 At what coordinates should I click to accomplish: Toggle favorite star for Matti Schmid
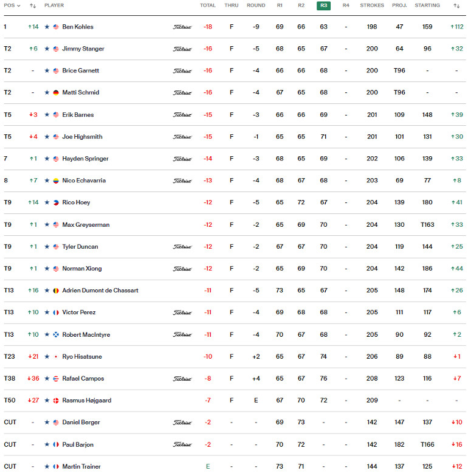(x=47, y=92)
